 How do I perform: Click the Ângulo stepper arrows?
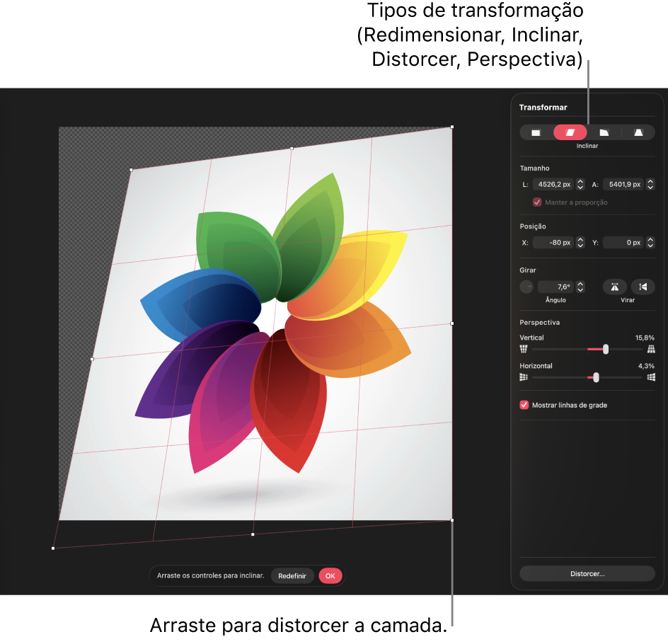coord(580,287)
